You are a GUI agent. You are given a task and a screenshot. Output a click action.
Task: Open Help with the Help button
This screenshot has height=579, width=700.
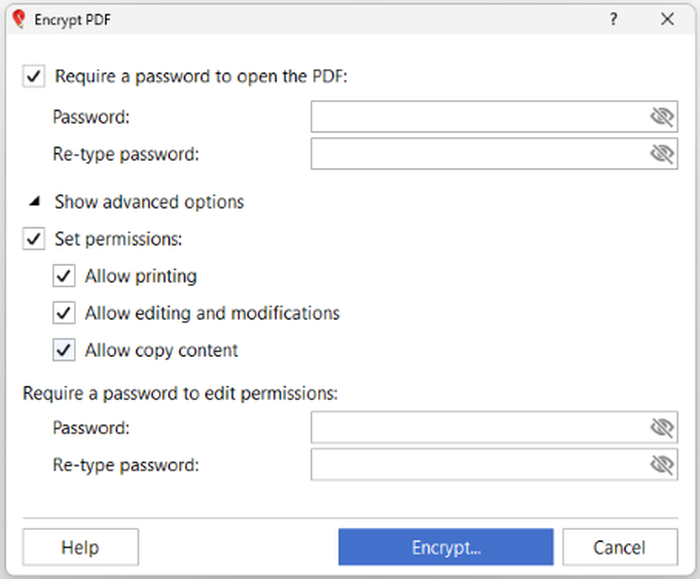tap(80, 547)
